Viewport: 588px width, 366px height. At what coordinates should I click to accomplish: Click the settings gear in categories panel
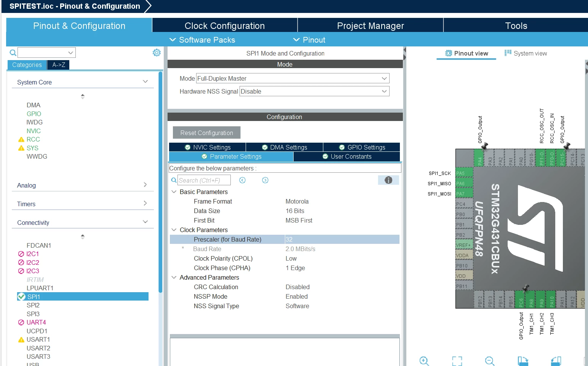[157, 53]
